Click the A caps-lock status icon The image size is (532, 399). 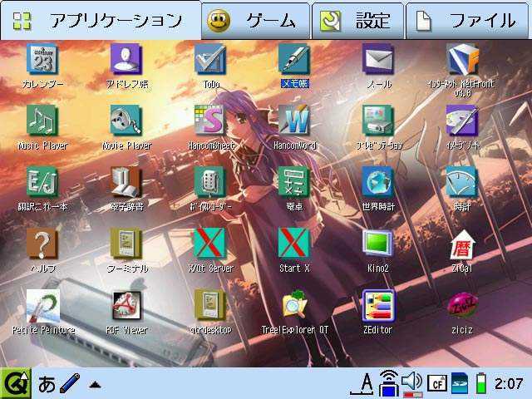click(363, 384)
